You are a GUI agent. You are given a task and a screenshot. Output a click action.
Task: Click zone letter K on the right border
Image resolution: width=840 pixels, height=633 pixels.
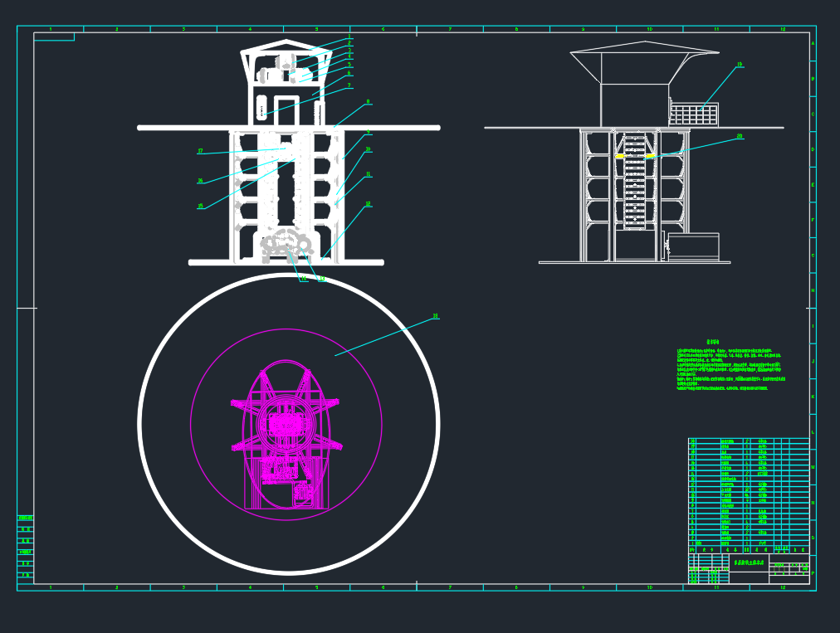(x=813, y=397)
